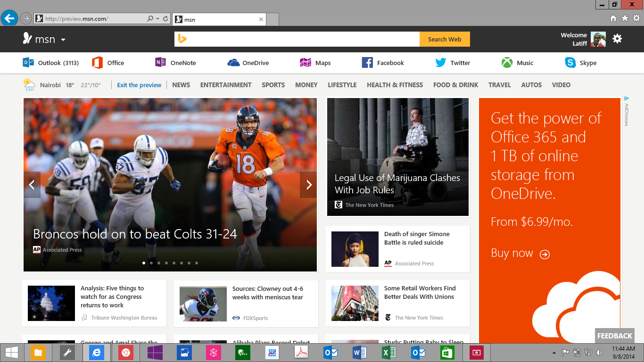
Task: Open Favorites star icon
Action: click(625, 18)
